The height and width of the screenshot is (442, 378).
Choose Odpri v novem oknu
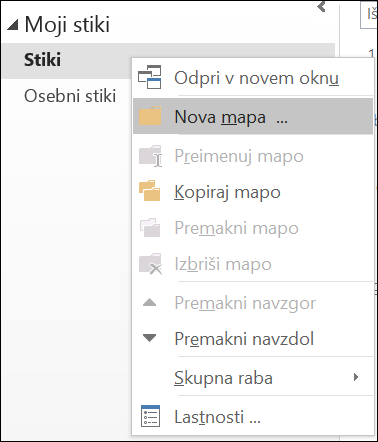pos(253,78)
